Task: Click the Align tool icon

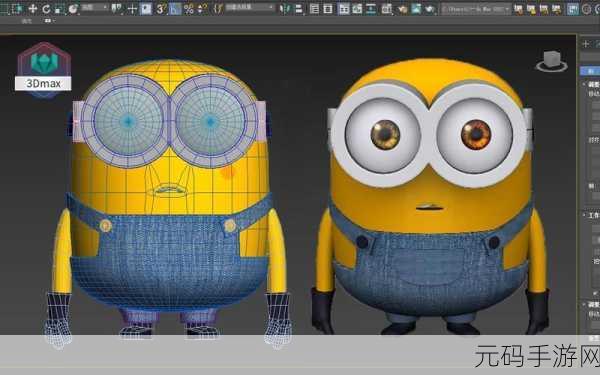Action: (299, 9)
